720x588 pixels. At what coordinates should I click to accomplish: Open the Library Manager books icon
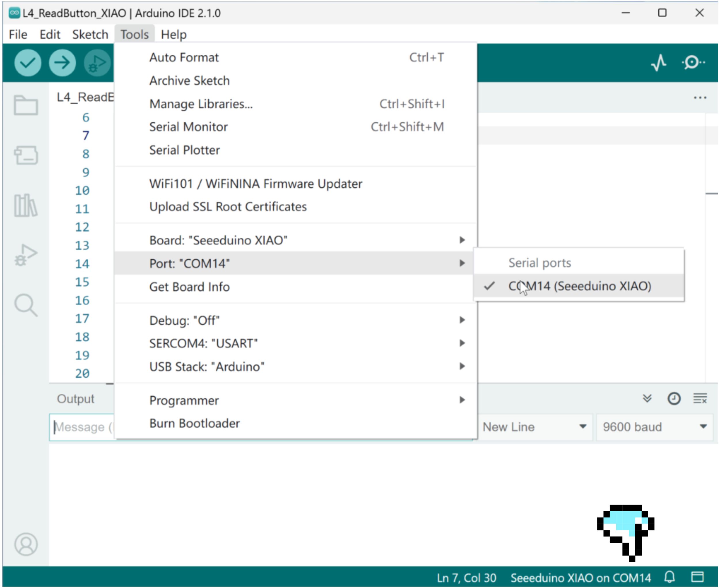coord(26,205)
